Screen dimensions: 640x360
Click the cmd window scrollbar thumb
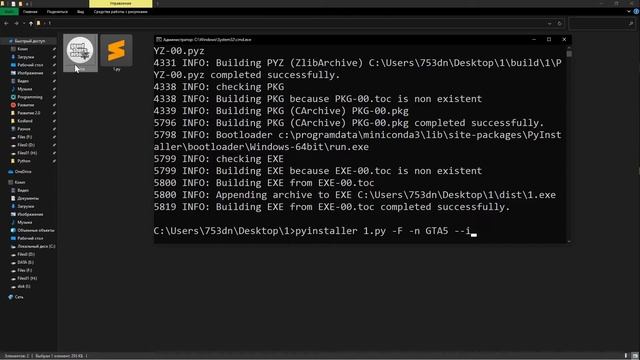coord(569,54)
